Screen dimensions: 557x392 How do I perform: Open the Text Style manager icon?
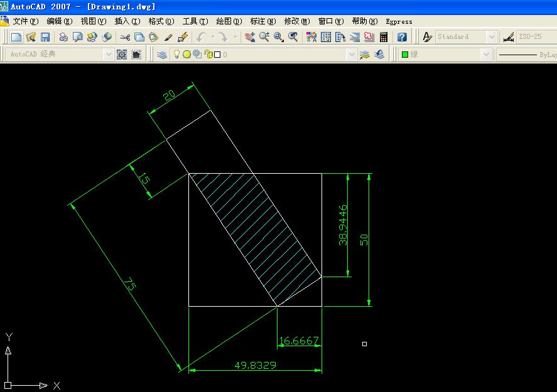427,37
